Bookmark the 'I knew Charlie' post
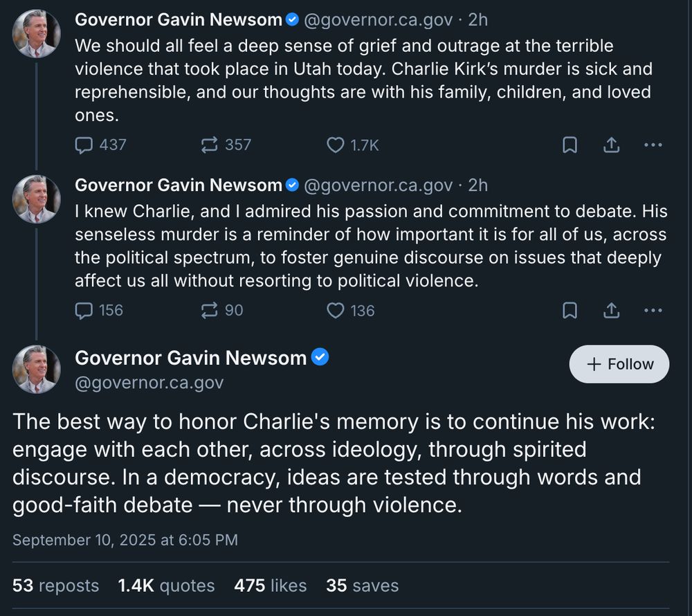 (570, 310)
